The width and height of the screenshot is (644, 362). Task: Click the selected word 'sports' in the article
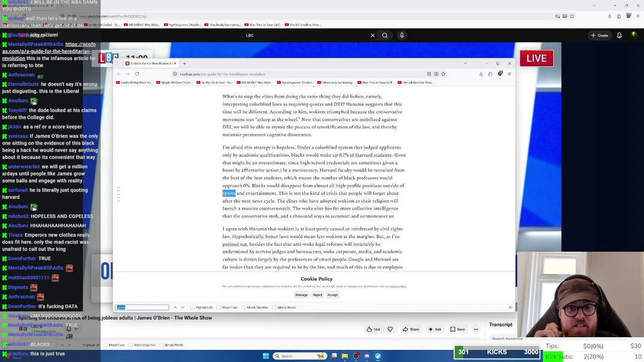click(x=229, y=194)
